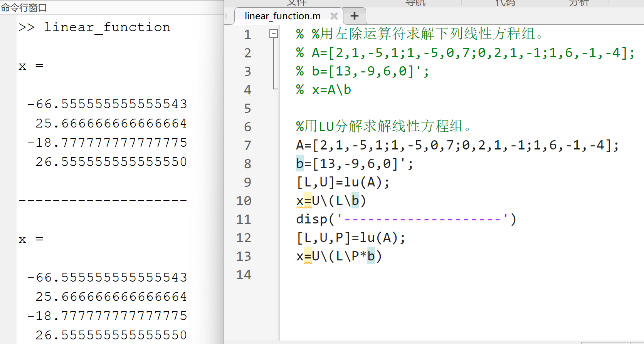Image resolution: width=644 pixels, height=344 pixels.
Task: Click the 命令行窗口 panel title
Action: coord(24,7)
